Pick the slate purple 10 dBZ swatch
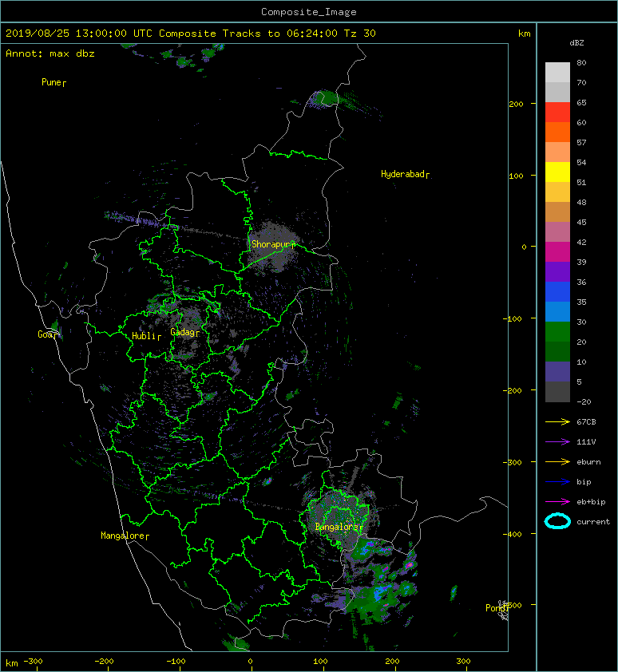The width and height of the screenshot is (618, 672). (557, 372)
